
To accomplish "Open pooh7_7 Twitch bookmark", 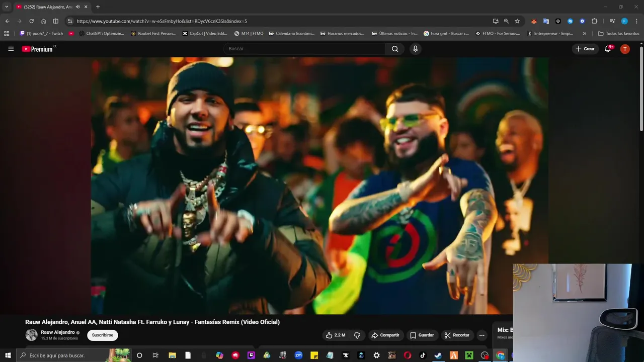I will 42,34.
